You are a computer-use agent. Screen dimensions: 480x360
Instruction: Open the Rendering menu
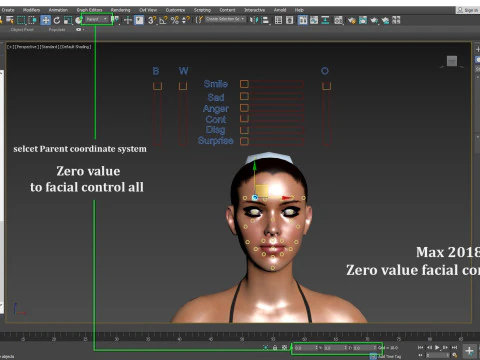120,10
